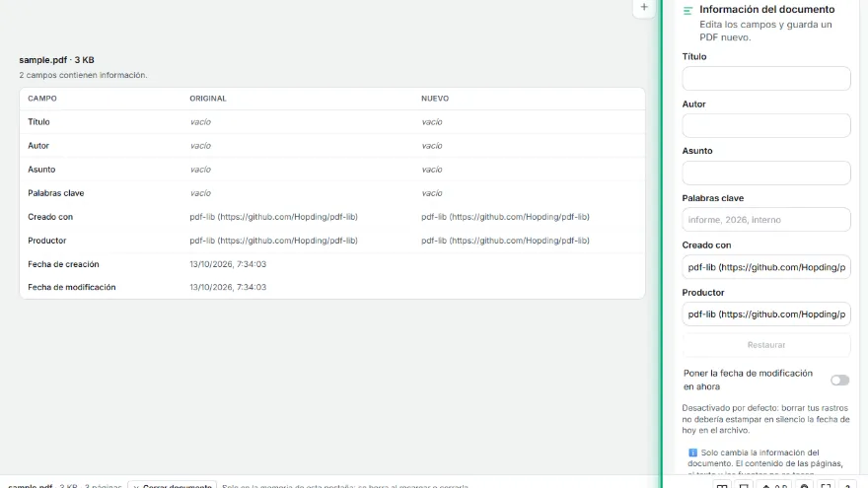Select the Fecha de creación row label
The image size is (868, 488).
point(63,264)
